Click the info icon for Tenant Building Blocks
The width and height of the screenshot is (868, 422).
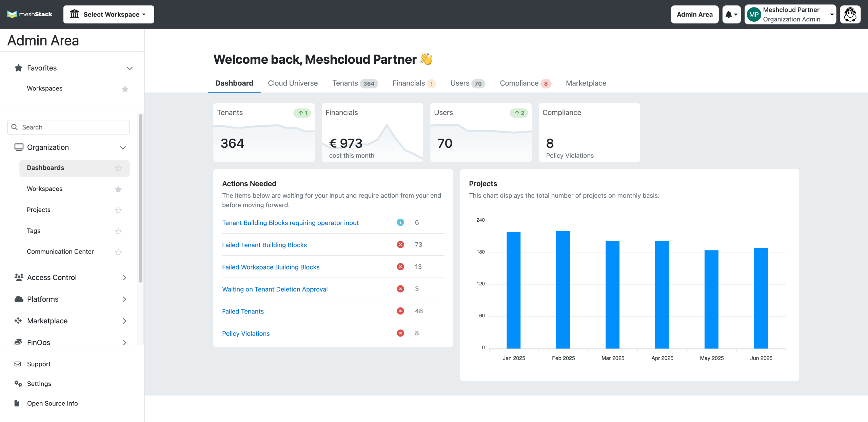pyautogui.click(x=400, y=222)
